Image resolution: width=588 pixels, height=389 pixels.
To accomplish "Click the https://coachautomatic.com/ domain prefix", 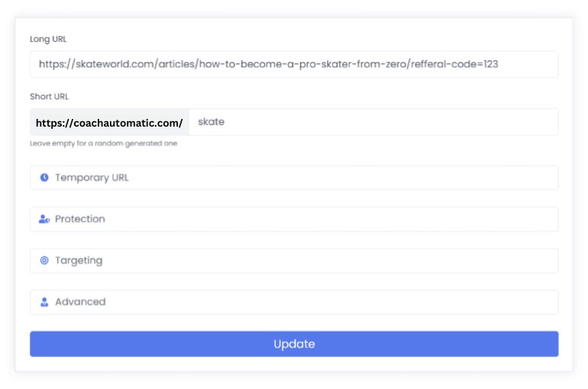I will click(109, 123).
